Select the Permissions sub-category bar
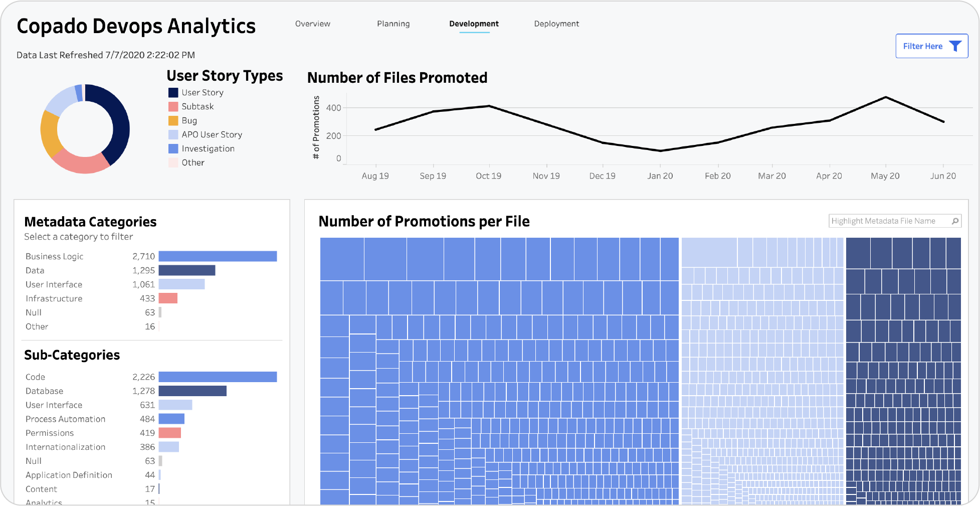 click(x=170, y=433)
